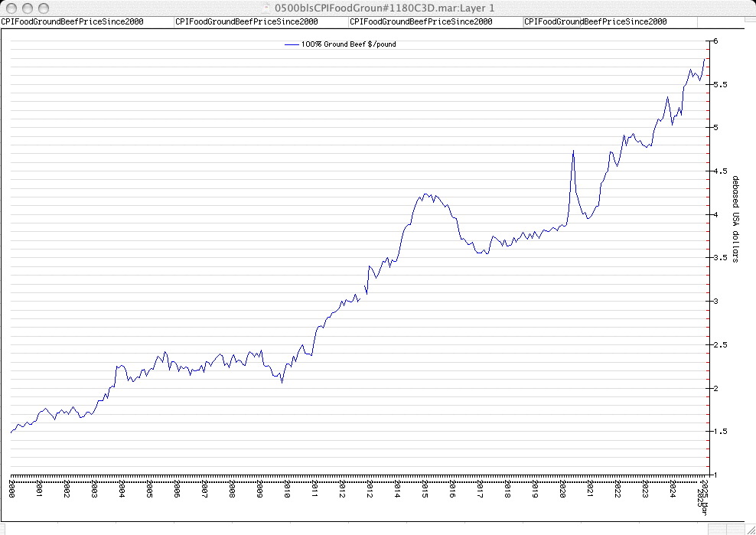Click the 3.5 value on the price axis

pyautogui.click(x=720, y=258)
